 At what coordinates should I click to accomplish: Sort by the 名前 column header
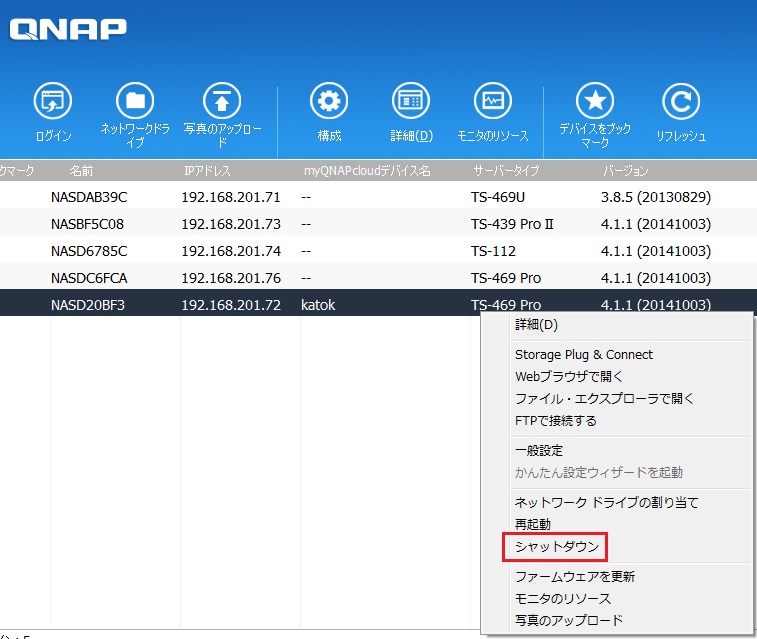click(81, 170)
